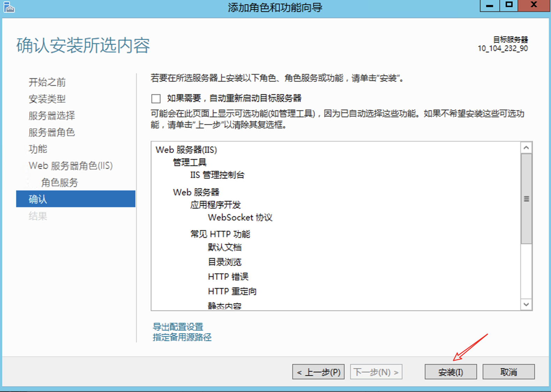Go to the 安装类型 step
The width and height of the screenshot is (551, 392).
coord(47,99)
